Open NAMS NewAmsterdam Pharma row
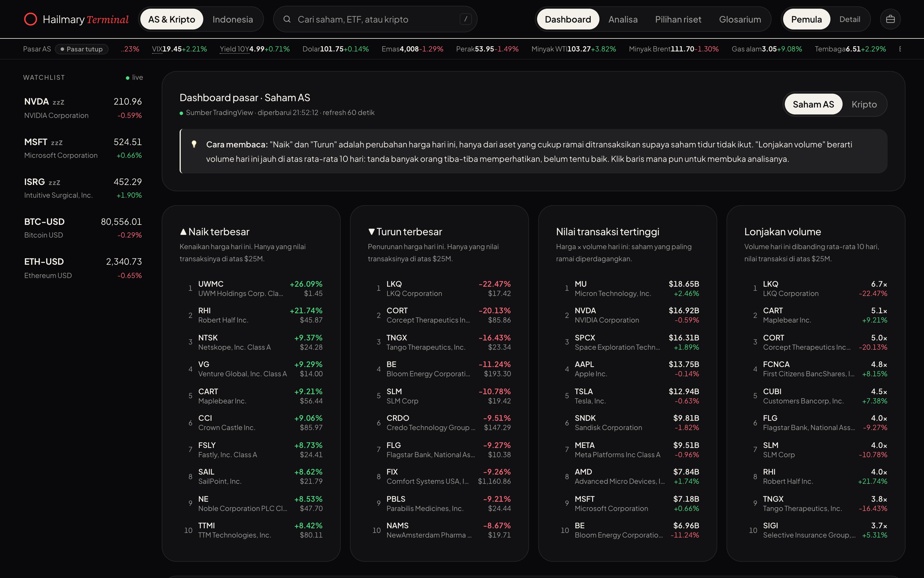 click(x=439, y=530)
